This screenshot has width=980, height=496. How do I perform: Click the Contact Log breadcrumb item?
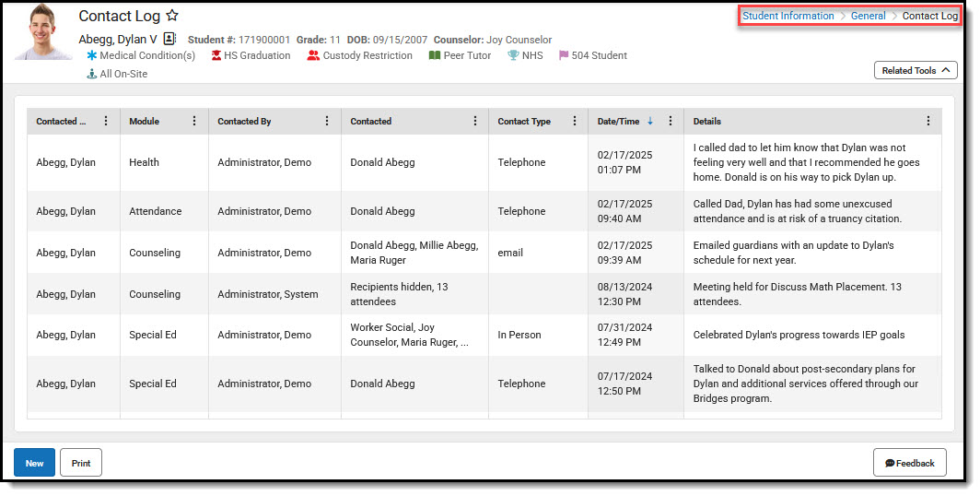point(930,17)
